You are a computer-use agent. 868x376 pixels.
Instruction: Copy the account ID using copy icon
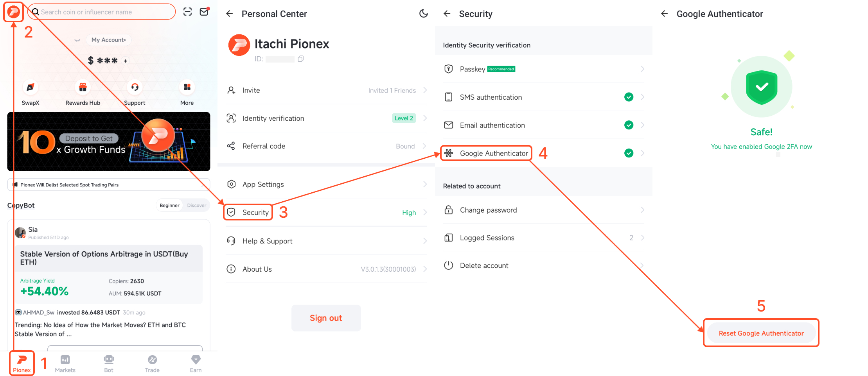(x=300, y=59)
